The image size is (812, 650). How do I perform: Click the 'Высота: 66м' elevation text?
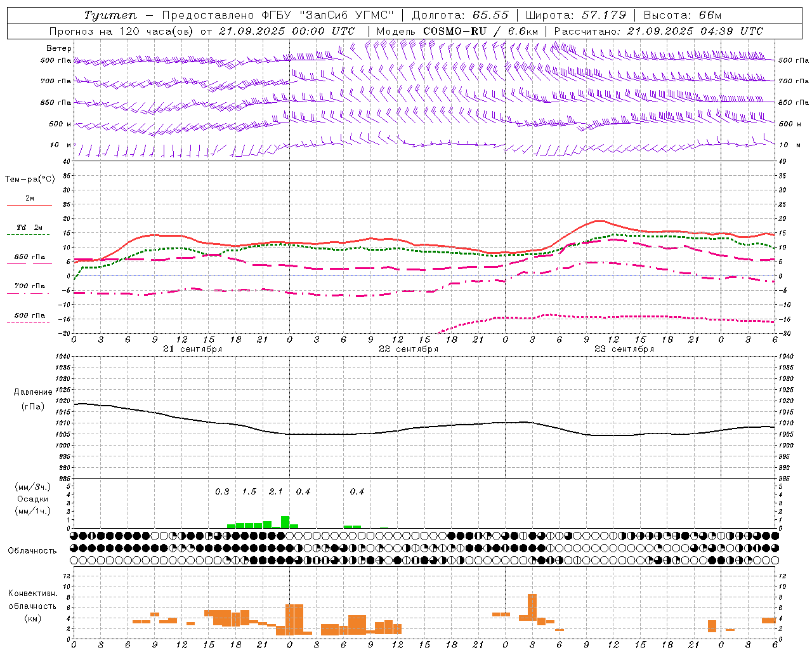tap(683, 15)
